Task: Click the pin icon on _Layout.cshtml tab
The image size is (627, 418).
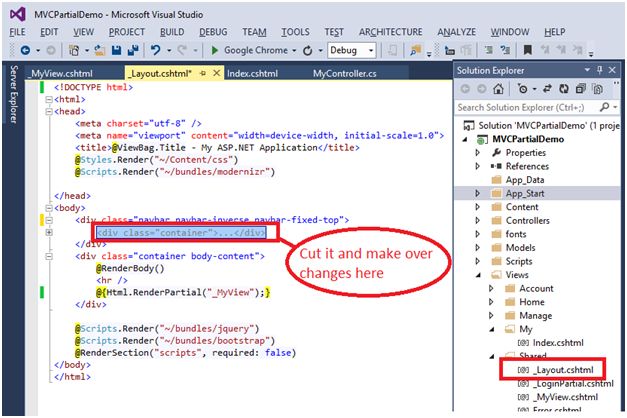Action: click(x=203, y=73)
